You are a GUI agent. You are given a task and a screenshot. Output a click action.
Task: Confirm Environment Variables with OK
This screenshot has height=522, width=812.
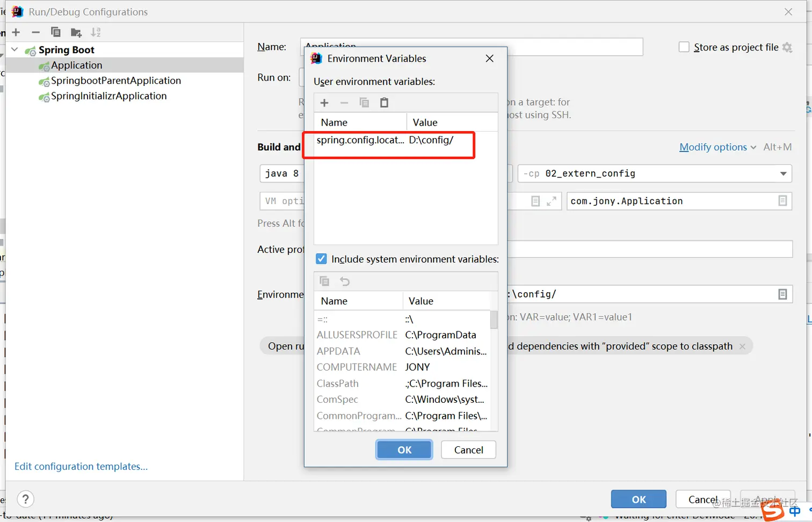404,450
